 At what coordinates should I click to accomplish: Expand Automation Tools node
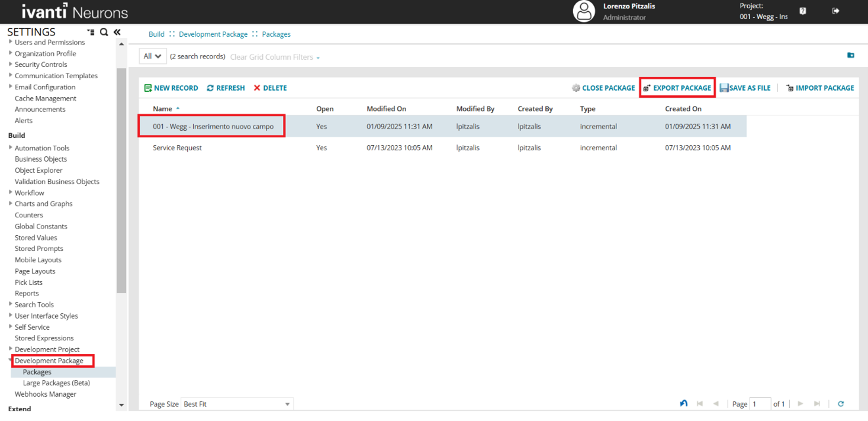[x=11, y=147]
